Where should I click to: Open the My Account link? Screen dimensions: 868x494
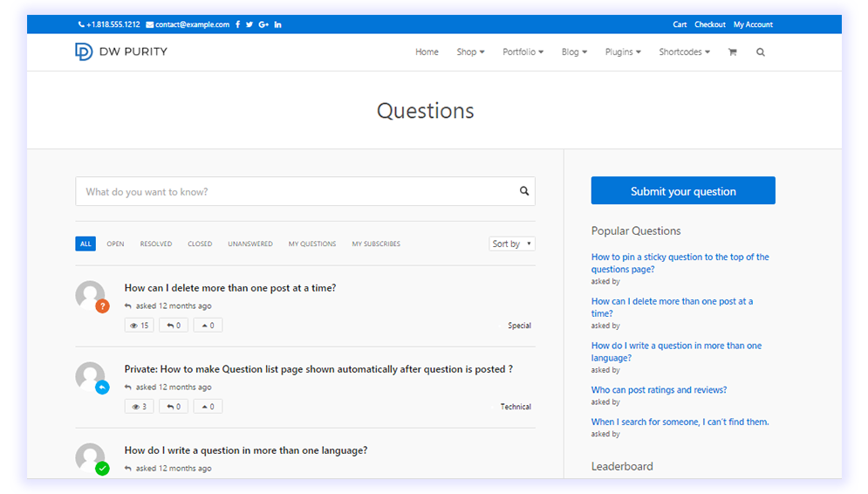[x=753, y=24]
